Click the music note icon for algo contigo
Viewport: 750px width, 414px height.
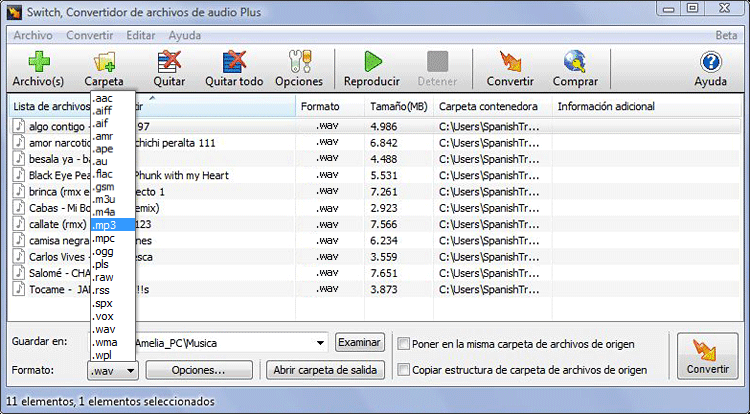(19, 126)
